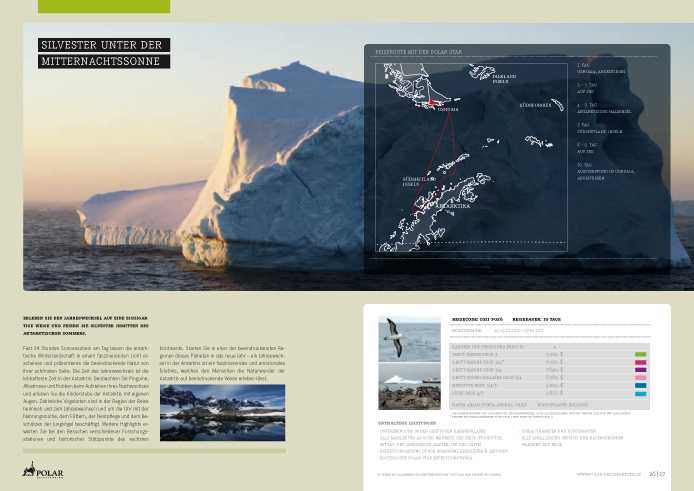
Task: Click the page number 26|27
Action: point(657,476)
